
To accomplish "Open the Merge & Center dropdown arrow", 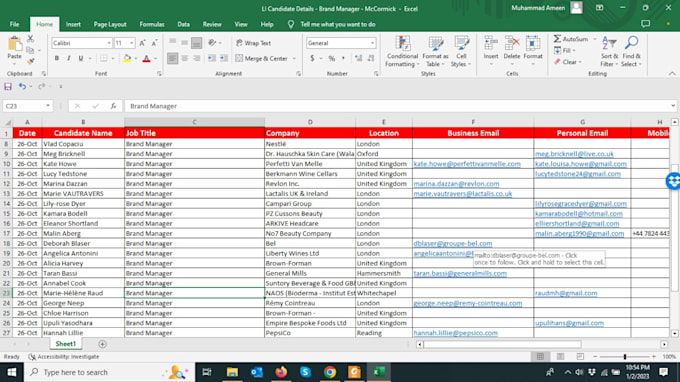I will pos(294,59).
